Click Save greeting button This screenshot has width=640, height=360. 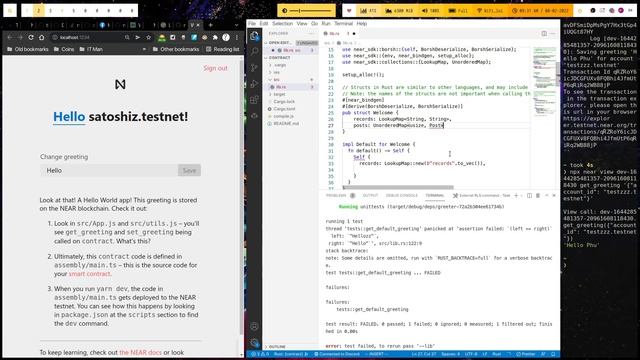click(x=189, y=170)
